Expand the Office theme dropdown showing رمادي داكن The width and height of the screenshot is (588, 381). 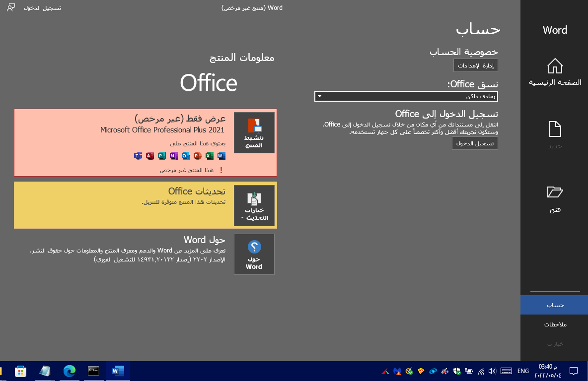(x=406, y=96)
